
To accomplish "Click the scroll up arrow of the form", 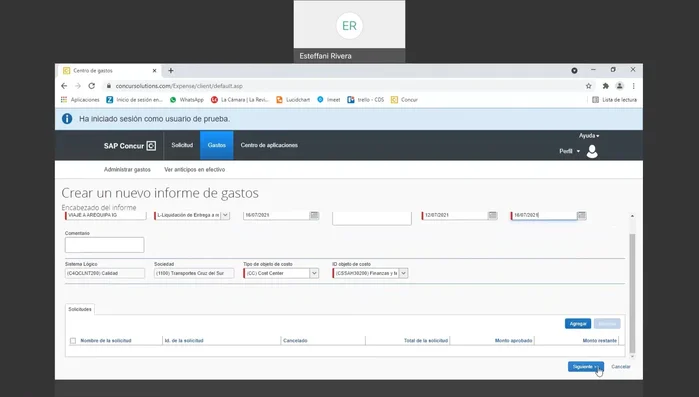I will (x=632, y=216).
